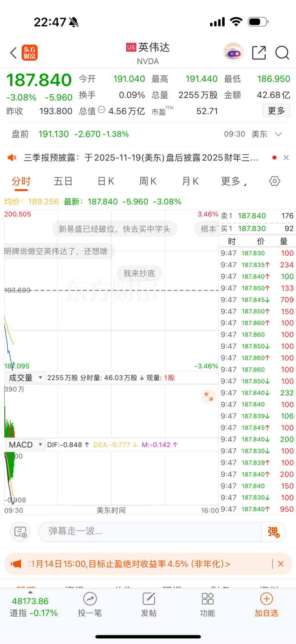Open the MACD indicator dropdown
Screen dimensions: 296x644
(x=25, y=445)
